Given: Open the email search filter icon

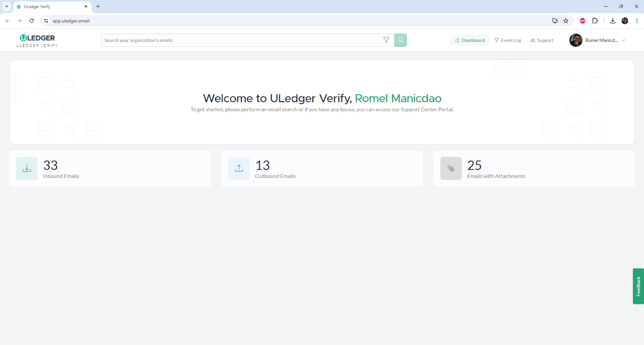Looking at the screenshot, I should 386,40.
